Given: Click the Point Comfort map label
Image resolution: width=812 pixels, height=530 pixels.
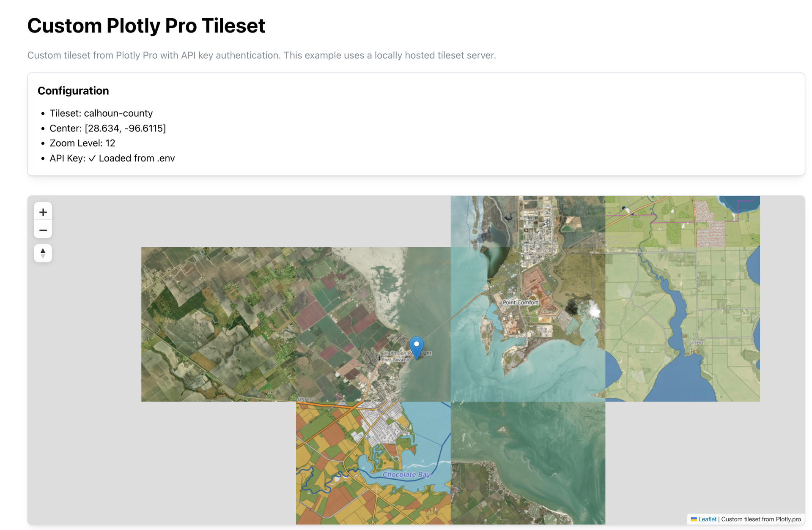Looking at the screenshot, I should pos(520,302).
